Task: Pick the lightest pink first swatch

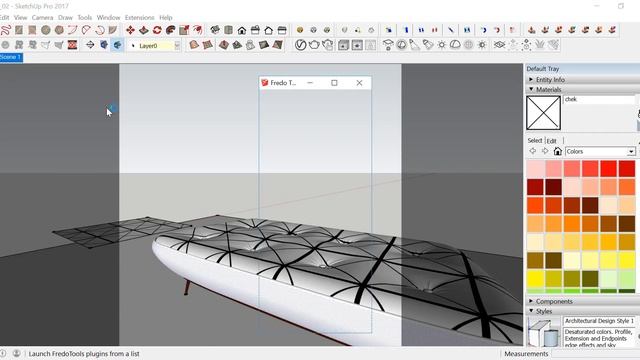Action: [x=535, y=169]
